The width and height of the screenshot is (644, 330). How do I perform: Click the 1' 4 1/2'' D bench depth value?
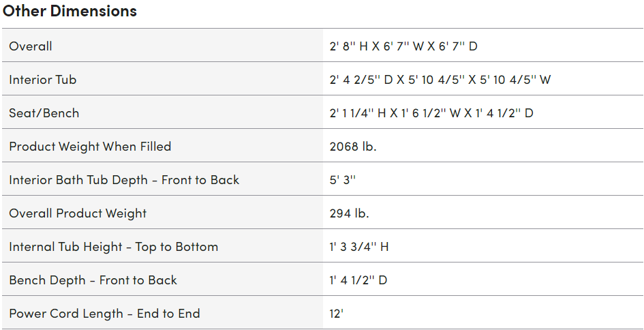(x=358, y=280)
